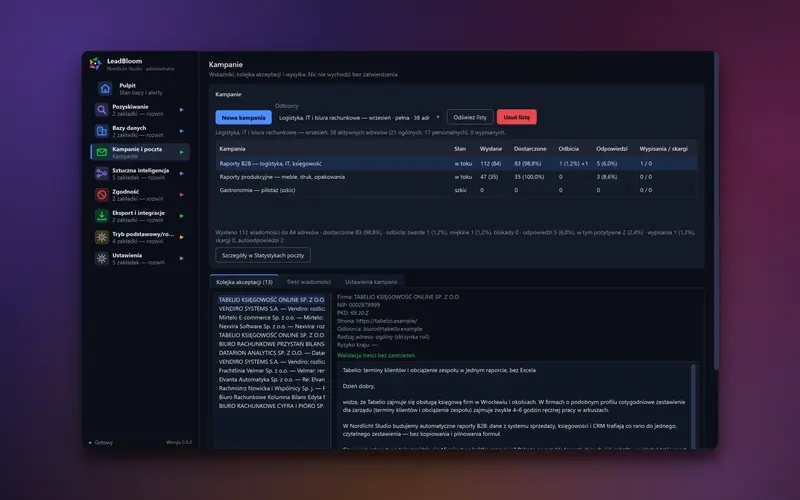
Task: Select queue item Biuro Rachunkowe Kolumna Bilans
Action: pyautogui.click(x=271, y=397)
